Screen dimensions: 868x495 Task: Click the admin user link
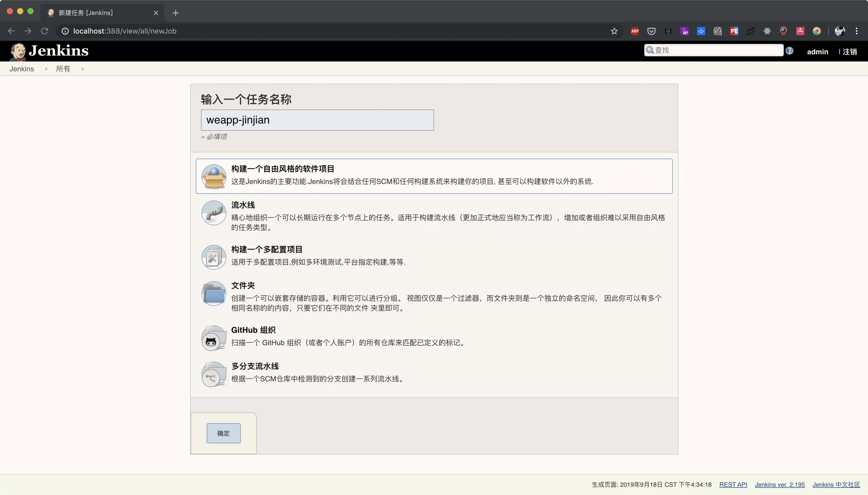[x=817, y=52]
